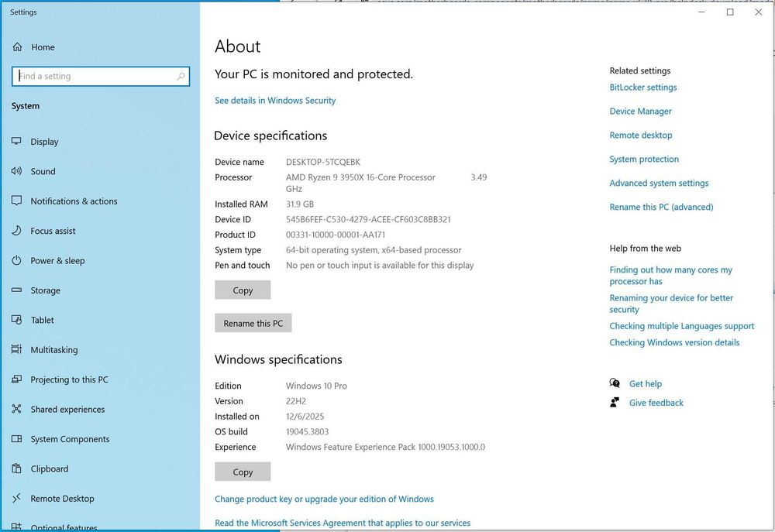Screen dimensions: 775x532
Task: Open System protection link
Action: (x=644, y=159)
